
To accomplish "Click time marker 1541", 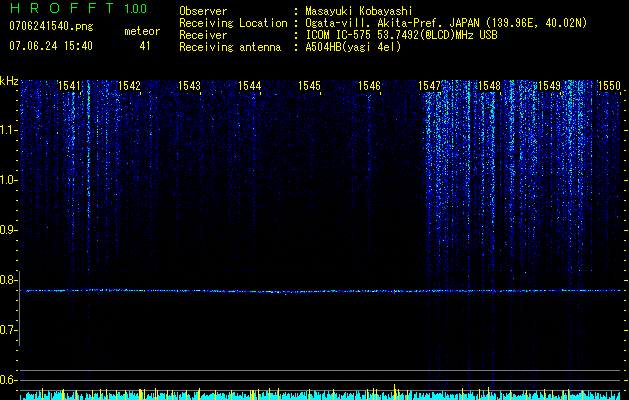I will coord(69,86).
